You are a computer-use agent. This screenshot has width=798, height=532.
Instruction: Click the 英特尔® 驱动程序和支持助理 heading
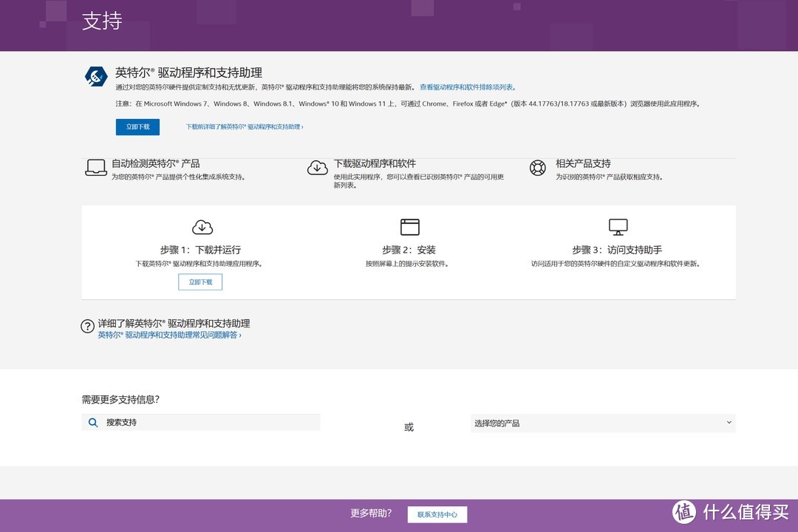click(189, 72)
